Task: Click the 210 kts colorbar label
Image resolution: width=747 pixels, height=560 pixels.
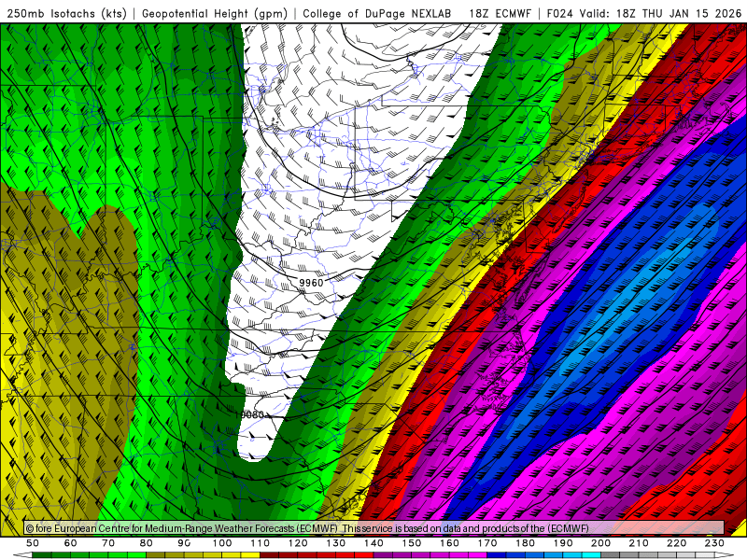Action: pos(639,543)
